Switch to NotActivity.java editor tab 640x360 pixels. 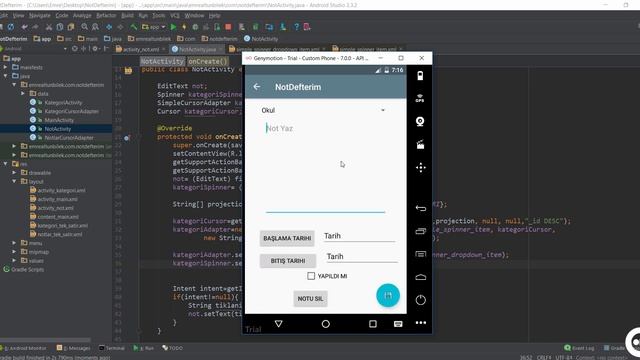coord(198,49)
